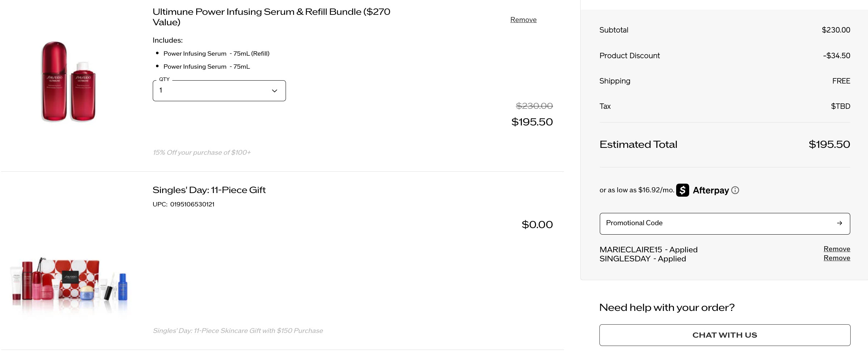This screenshot has width=868, height=355.
Task: Open the Singles' Day gift set image
Action: pyautogui.click(x=69, y=282)
